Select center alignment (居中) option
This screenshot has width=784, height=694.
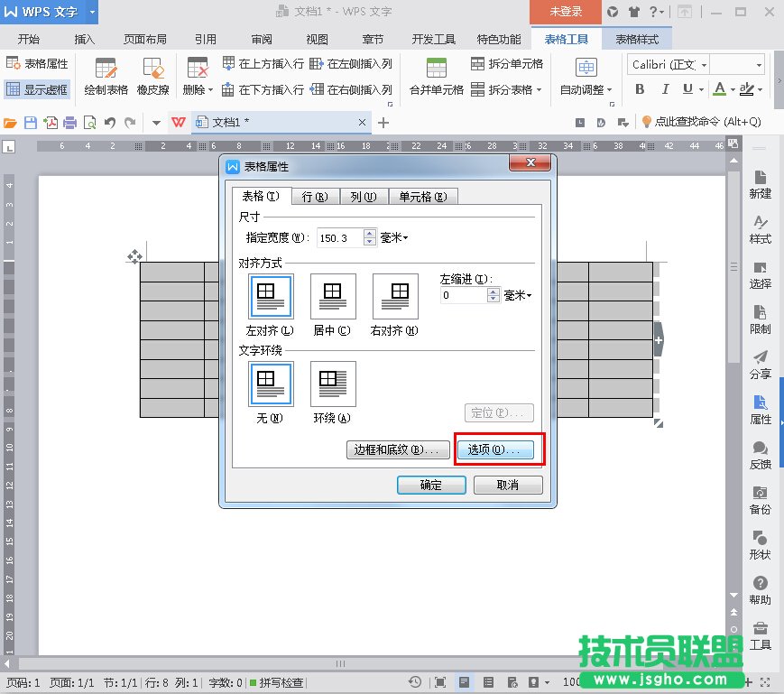click(332, 297)
